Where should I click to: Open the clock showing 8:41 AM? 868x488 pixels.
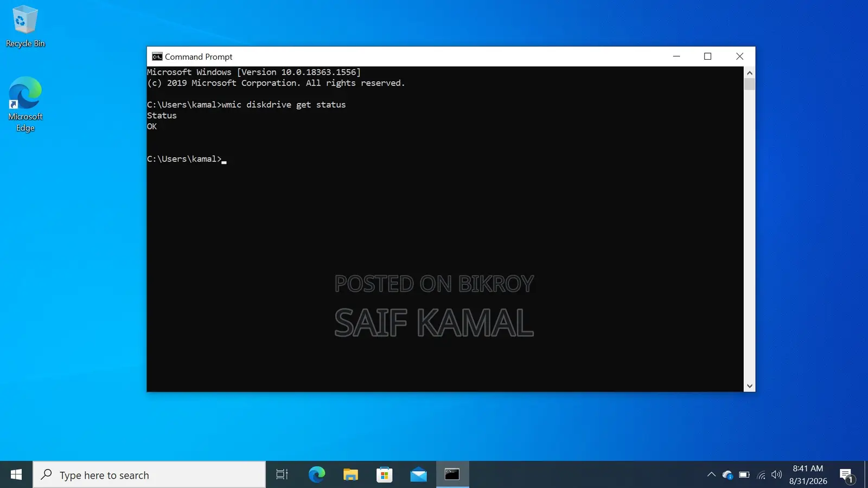coord(808,474)
